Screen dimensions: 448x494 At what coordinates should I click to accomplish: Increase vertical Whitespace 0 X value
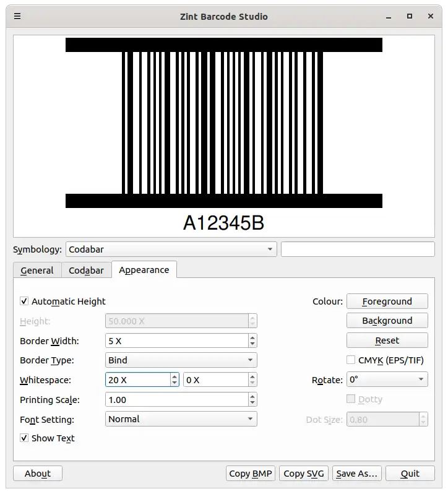(x=252, y=376)
